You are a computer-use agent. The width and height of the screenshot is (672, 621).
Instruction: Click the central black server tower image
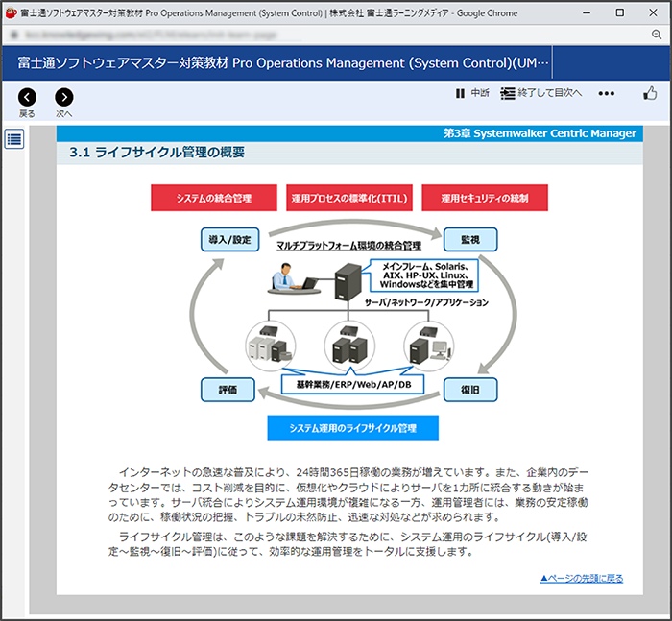tap(348, 282)
